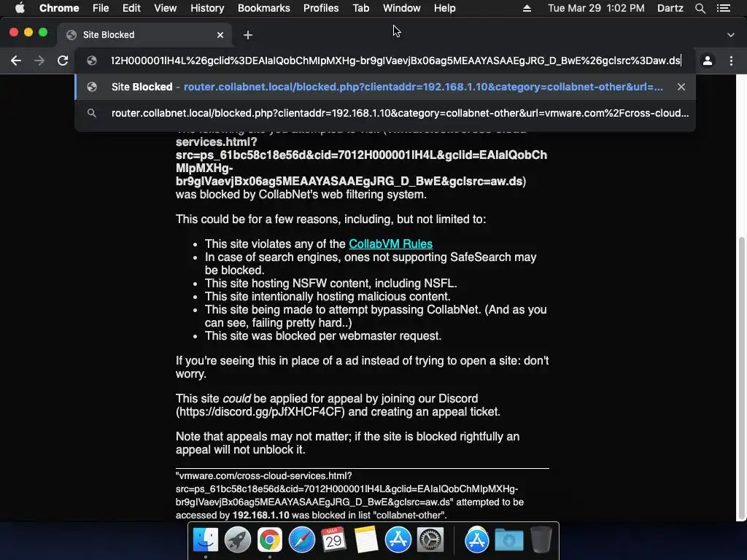Open Notes from the Dock
This screenshot has height=560, width=747.
[x=366, y=540]
